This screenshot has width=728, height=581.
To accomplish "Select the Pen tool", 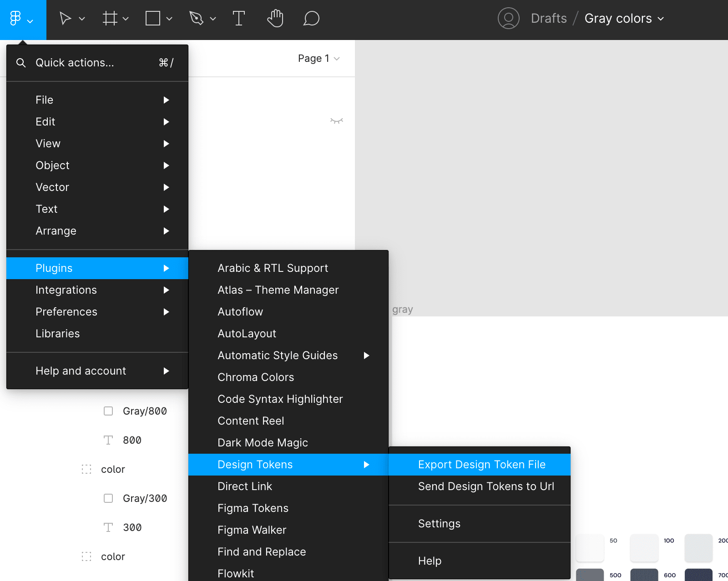I will click(196, 19).
